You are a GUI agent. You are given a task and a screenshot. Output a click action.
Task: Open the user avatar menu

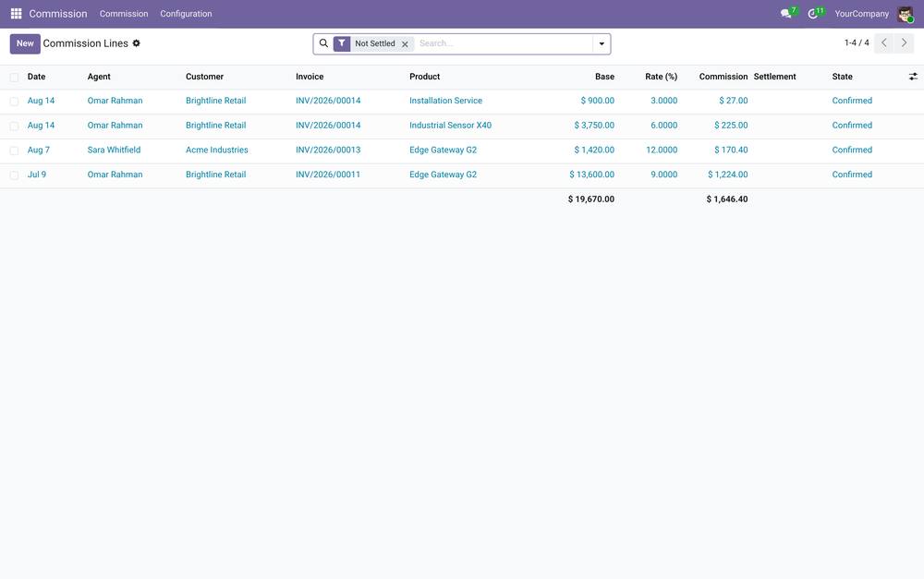906,14
